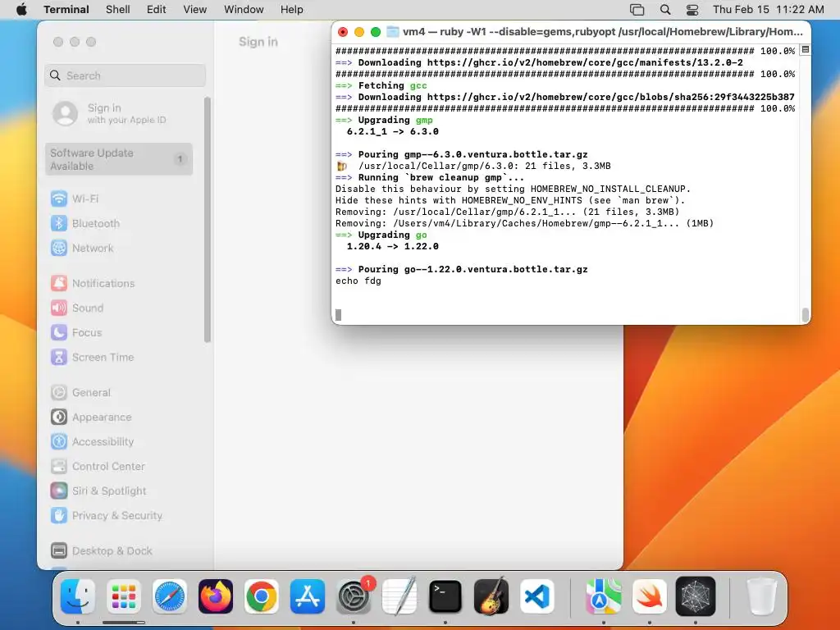The height and width of the screenshot is (630, 840).
Task: Select Control Center in the Settings sidebar
Action: 119,467
